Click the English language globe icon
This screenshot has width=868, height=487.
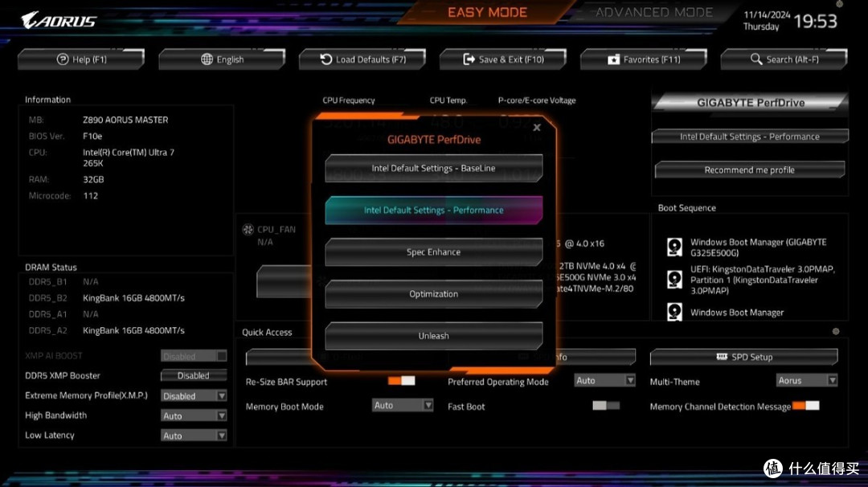pyautogui.click(x=207, y=59)
